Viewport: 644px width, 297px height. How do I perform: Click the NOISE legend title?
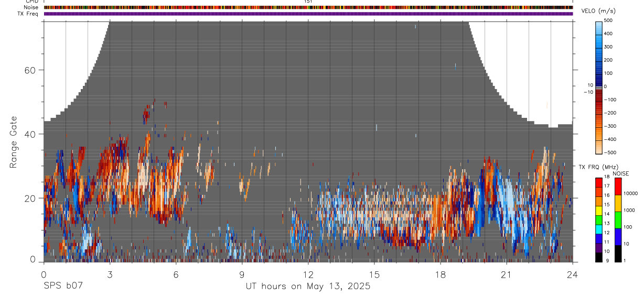(621, 173)
